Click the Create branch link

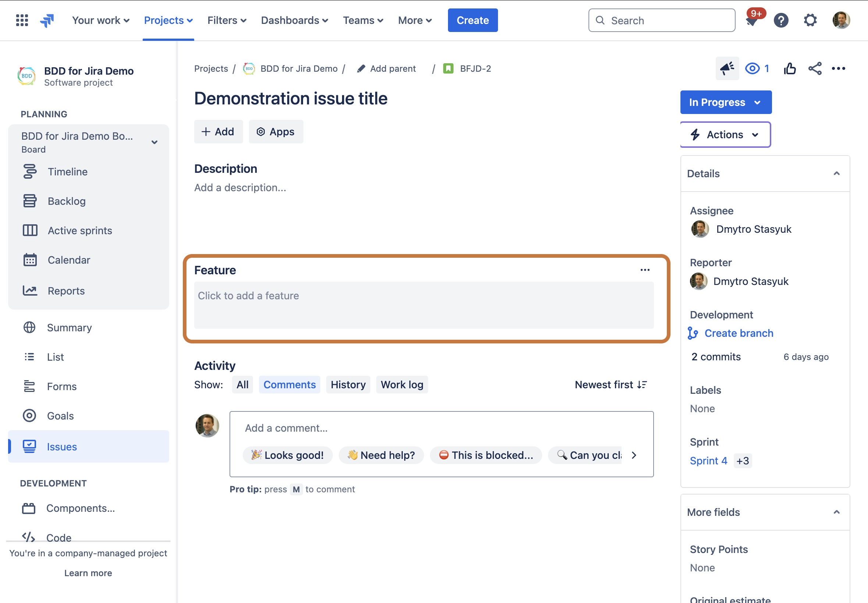(x=739, y=333)
